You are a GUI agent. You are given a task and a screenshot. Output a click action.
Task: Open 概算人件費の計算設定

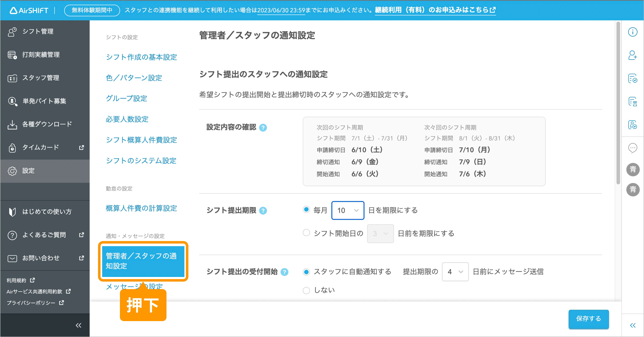pyautogui.click(x=141, y=208)
